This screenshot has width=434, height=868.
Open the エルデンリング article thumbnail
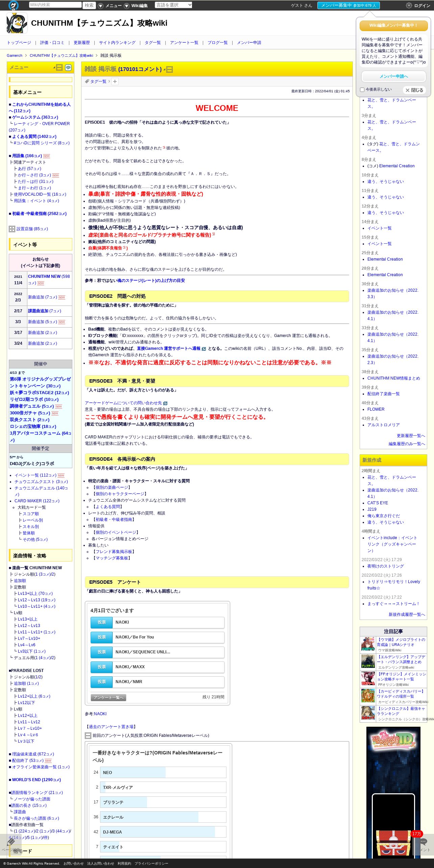click(368, 661)
